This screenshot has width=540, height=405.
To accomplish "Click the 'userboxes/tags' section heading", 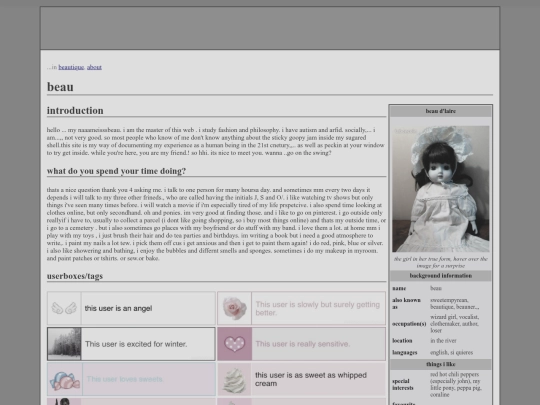I will click(x=75, y=276).
